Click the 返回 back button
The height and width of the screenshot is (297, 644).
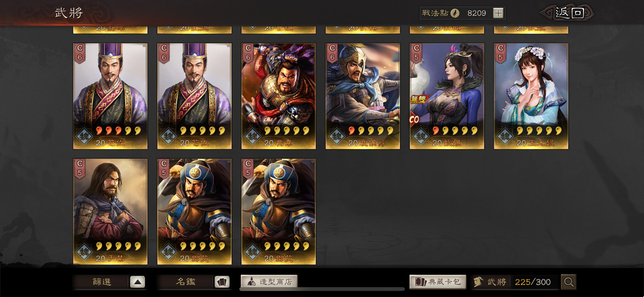pos(567,13)
